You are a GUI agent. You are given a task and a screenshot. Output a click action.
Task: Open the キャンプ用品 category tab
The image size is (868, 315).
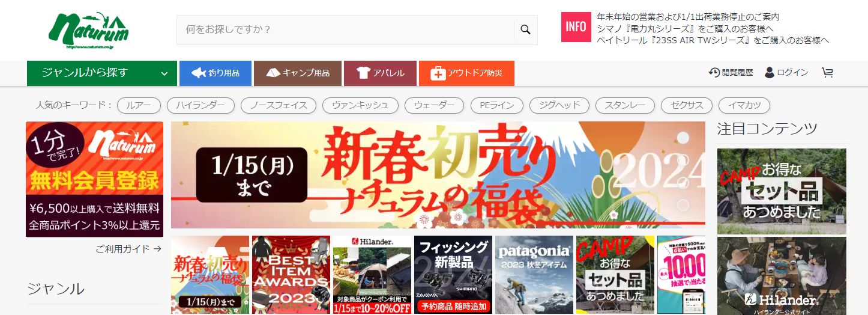click(298, 73)
